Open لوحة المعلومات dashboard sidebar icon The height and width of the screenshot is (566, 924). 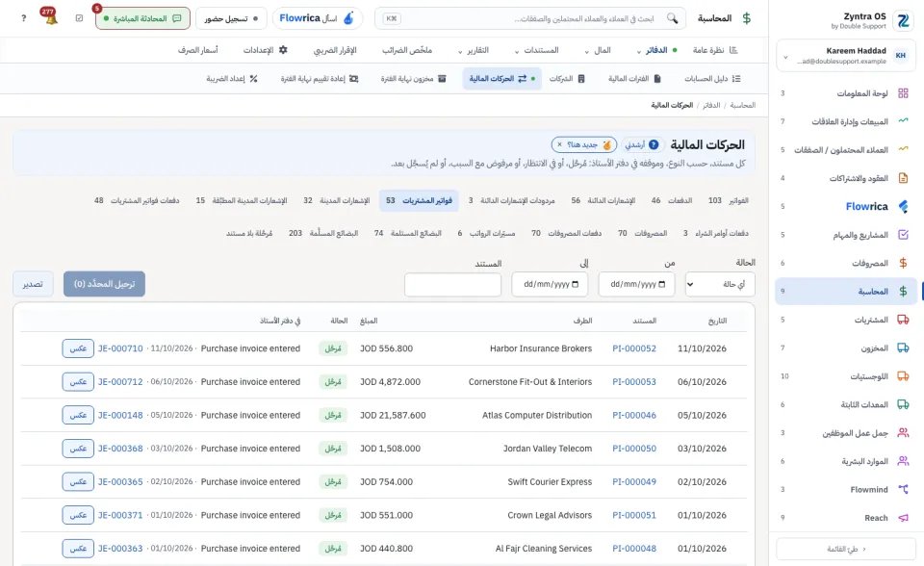click(x=903, y=93)
